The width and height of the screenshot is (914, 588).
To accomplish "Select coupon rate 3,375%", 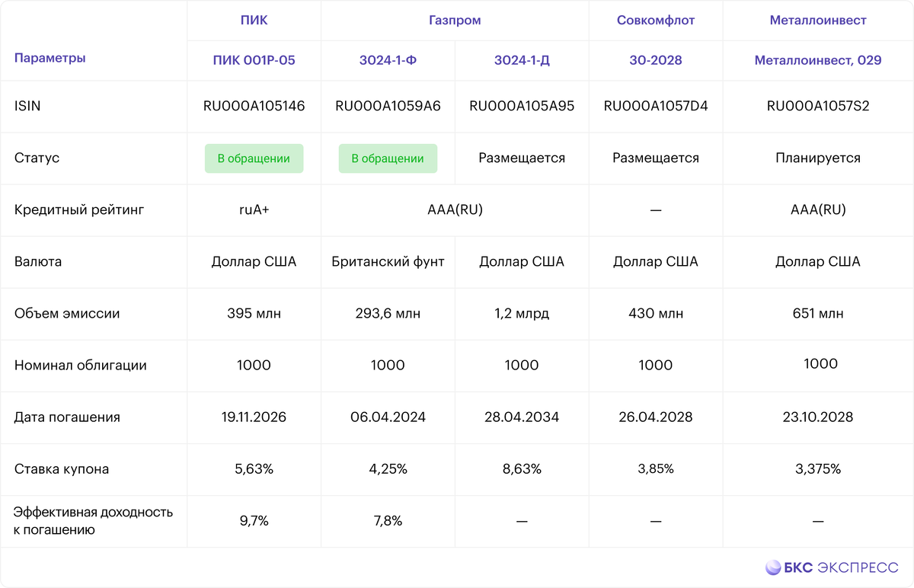I will (x=818, y=469).
